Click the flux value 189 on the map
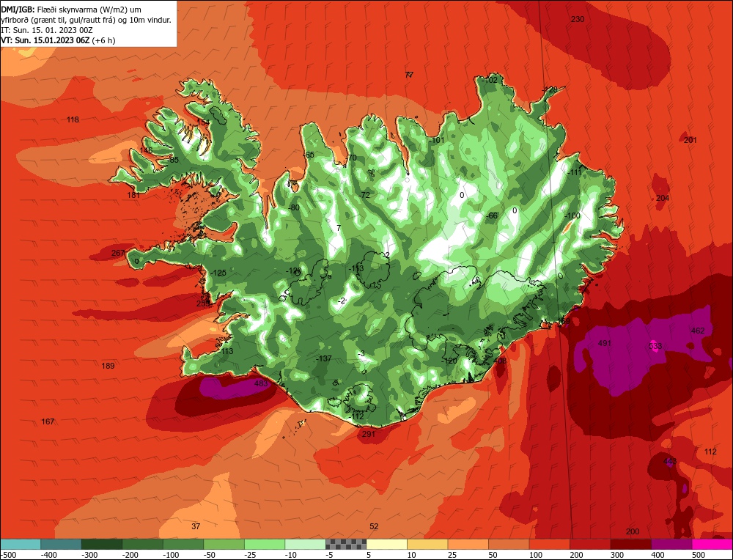 coord(108,366)
